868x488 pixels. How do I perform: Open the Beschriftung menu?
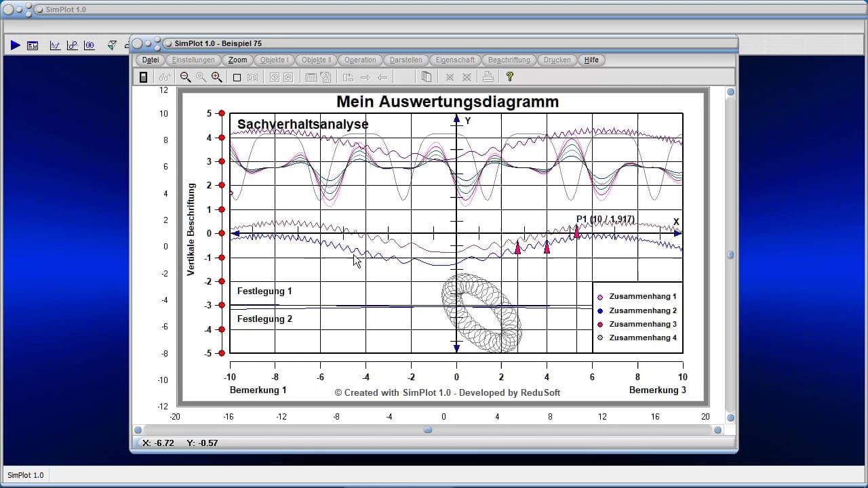[x=509, y=60]
